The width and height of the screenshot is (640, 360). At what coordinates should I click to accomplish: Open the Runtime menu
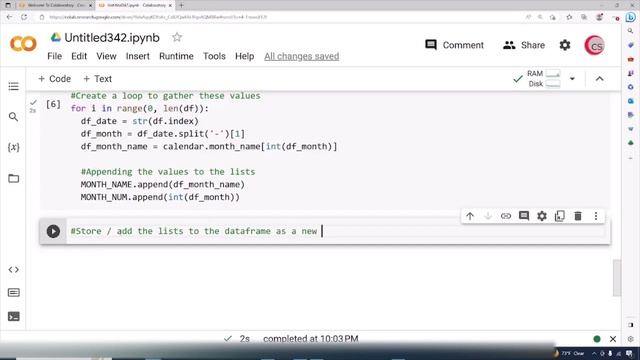(x=176, y=56)
